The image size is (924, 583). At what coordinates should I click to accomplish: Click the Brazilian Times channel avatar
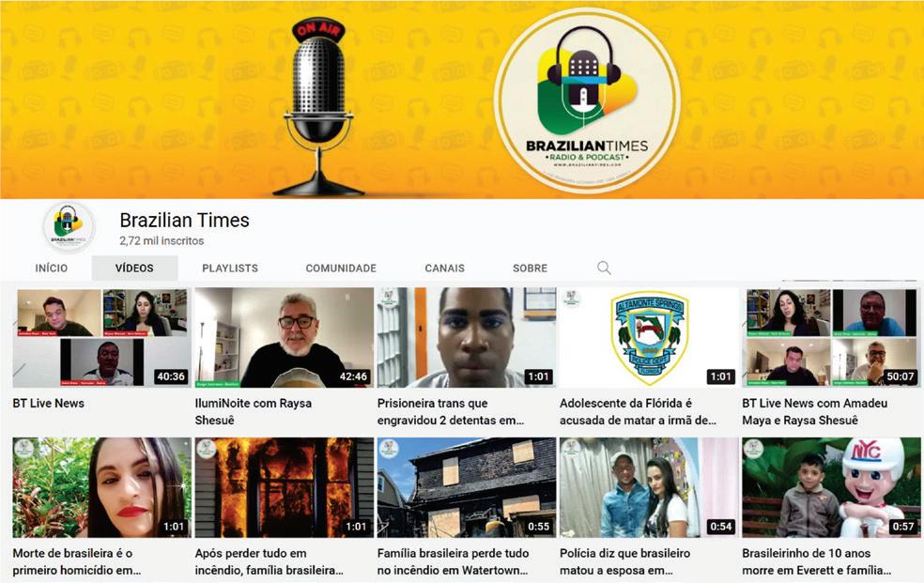pyautogui.click(x=69, y=227)
